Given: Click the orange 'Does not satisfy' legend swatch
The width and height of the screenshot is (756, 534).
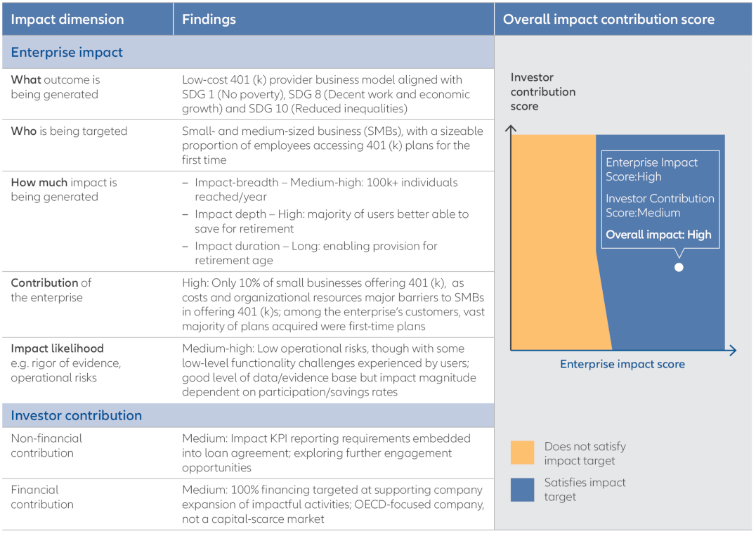Looking at the screenshot, I should pyautogui.click(x=522, y=453).
